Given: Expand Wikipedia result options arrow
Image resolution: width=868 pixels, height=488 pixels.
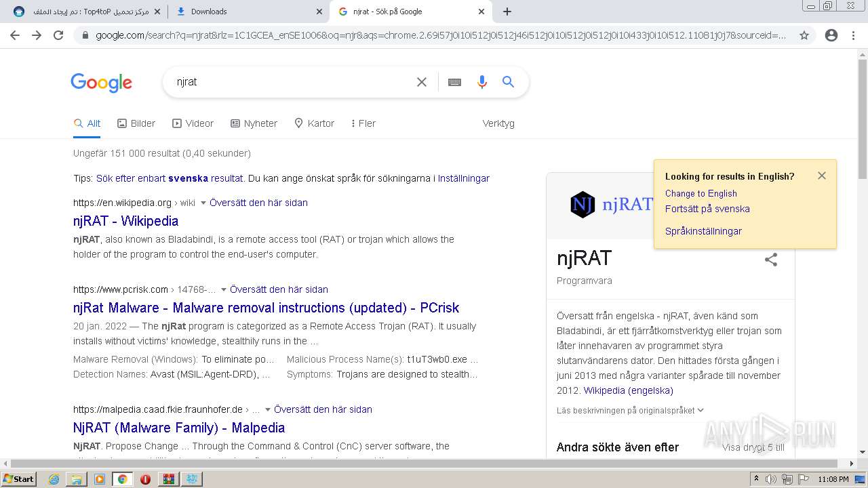Looking at the screenshot, I should pyautogui.click(x=203, y=203).
